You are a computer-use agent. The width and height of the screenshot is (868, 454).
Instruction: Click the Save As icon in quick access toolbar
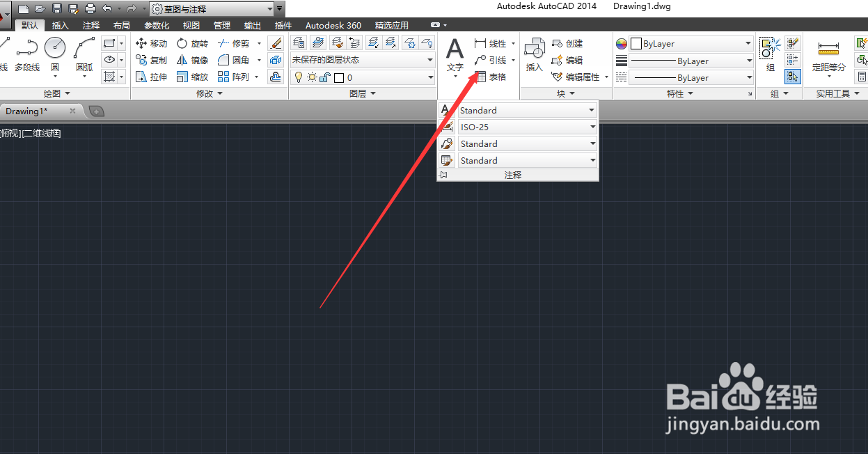74,9
